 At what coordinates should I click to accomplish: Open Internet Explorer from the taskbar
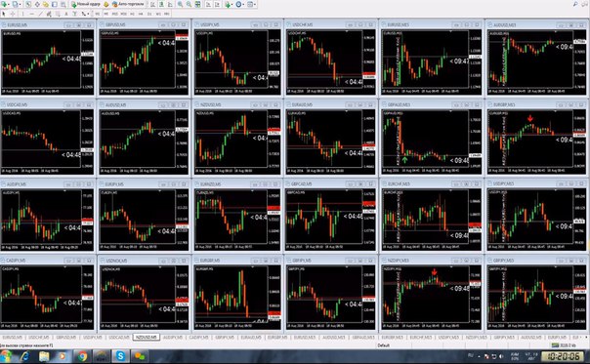tap(24, 356)
